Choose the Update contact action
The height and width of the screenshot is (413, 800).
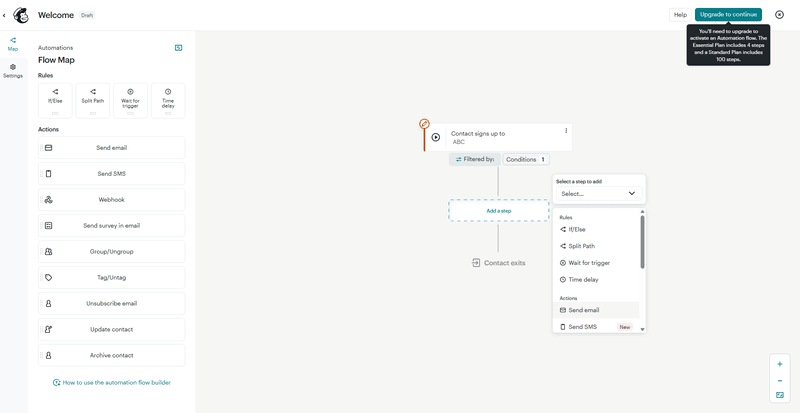coord(112,329)
